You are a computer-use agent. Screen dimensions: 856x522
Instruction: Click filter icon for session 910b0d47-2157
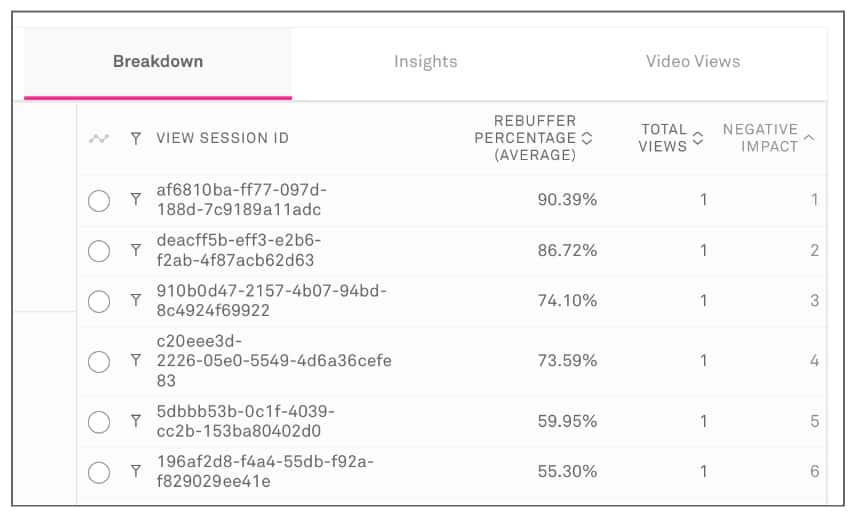point(136,300)
